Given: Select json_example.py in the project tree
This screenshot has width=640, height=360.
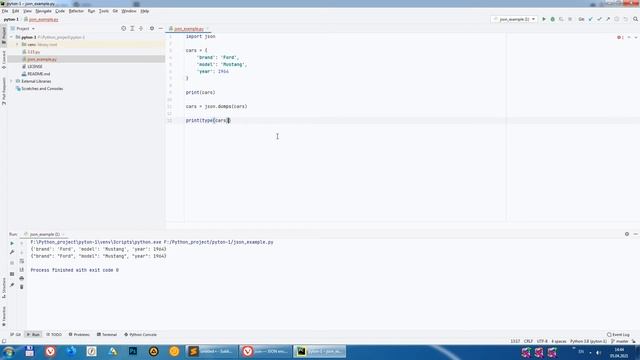Looking at the screenshot, I should click(x=42, y=59).
